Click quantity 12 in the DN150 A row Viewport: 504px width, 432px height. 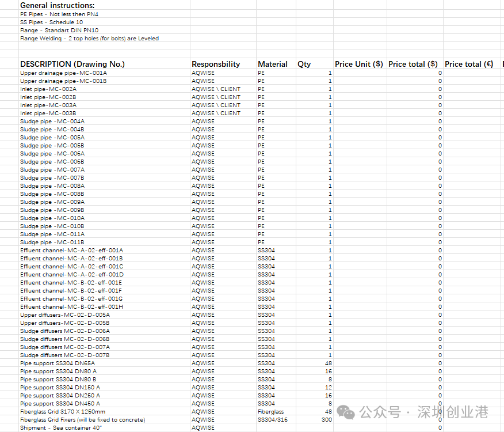(314, 387)
